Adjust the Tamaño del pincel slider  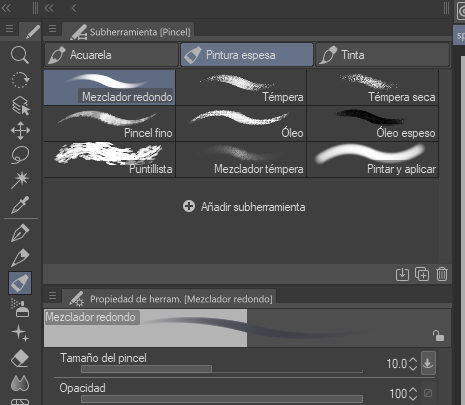point(222,369)
